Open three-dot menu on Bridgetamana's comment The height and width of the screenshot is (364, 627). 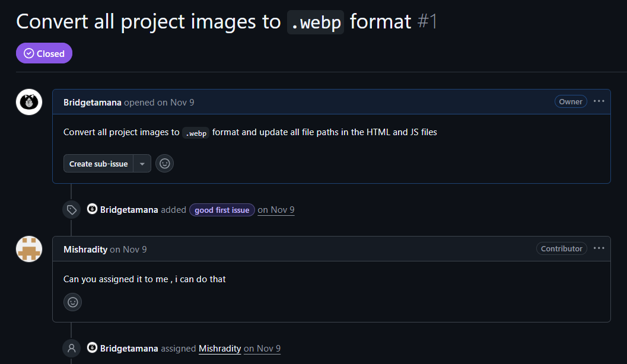(x=599, y=101)
